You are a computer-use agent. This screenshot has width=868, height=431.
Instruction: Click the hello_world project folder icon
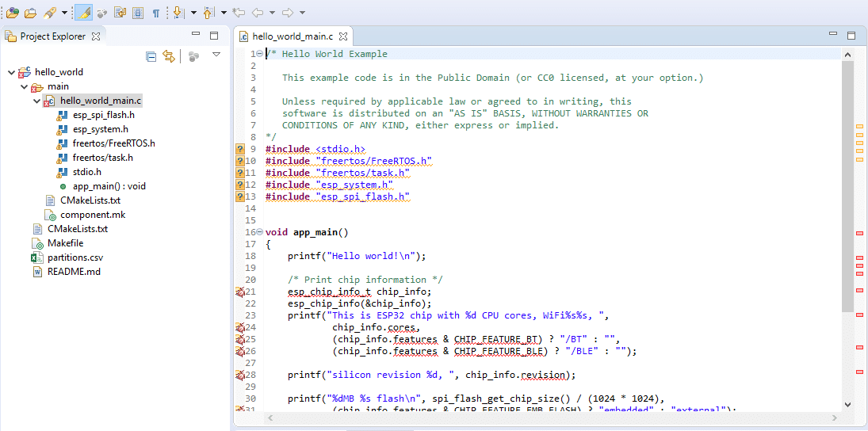pyautogui.click(x=25, y=72)
